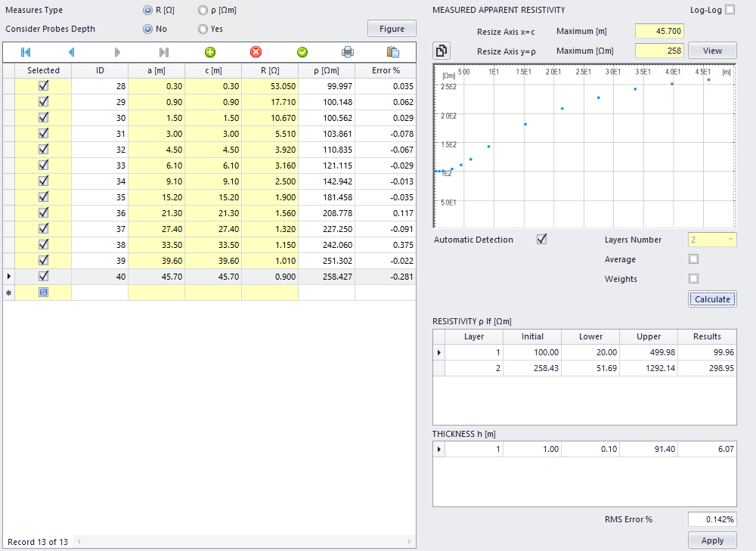
Task: Select the ρ [Ωm] measures type
Action: click(x=203, y=11)
